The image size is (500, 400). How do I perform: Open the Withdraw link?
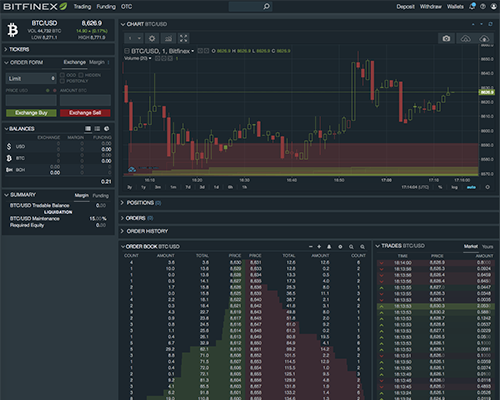tap(431, 7)
